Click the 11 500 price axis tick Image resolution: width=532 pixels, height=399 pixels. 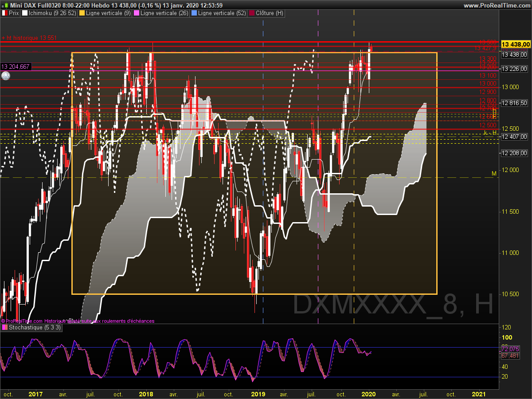click(x=510, y=211)
